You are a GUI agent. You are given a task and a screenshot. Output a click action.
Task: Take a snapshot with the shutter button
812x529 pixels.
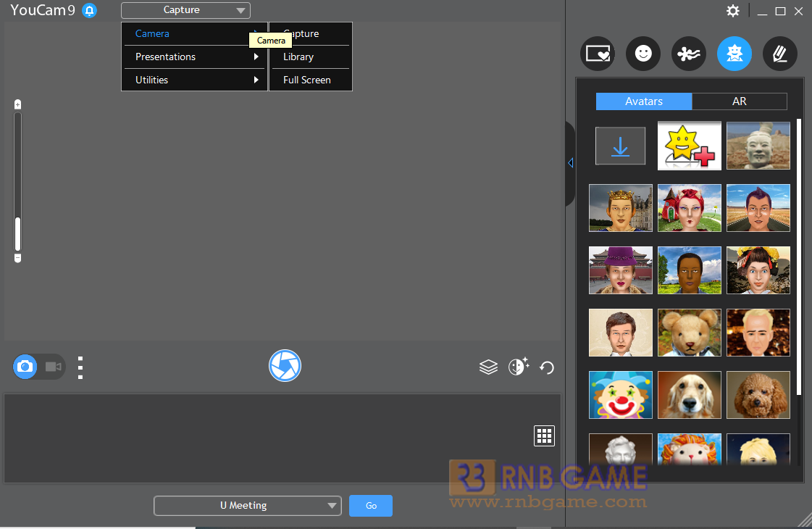pos(285,366)
